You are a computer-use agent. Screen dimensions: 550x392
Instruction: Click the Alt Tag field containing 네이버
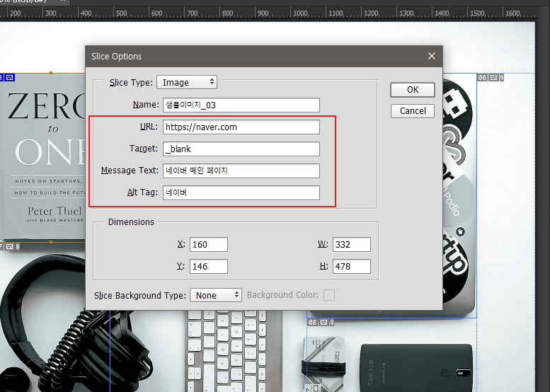(x=241, y=193)
